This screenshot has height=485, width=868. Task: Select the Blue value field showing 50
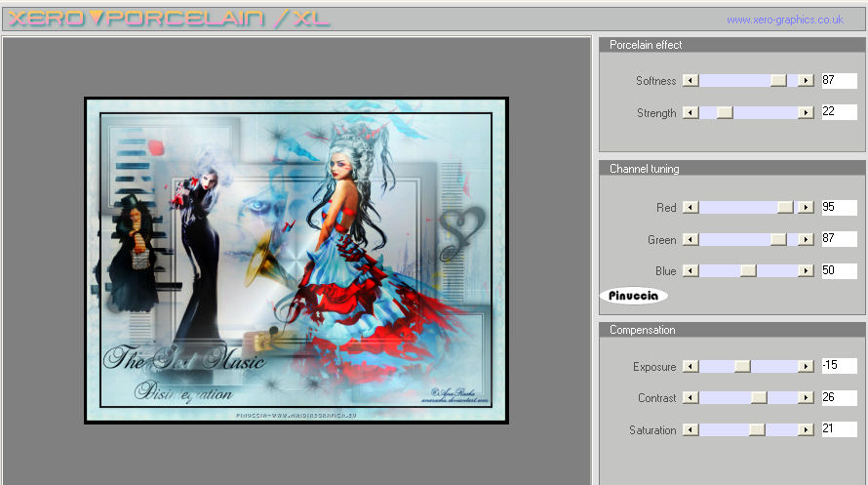[839, 270]
